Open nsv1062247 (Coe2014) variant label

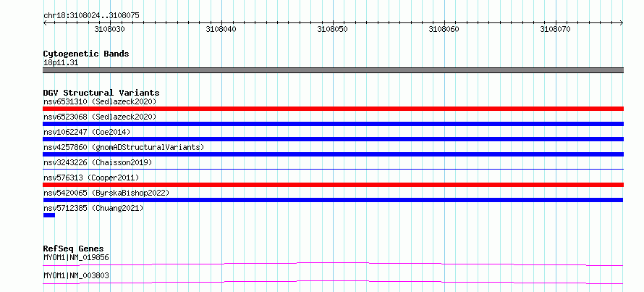(87, 132)
